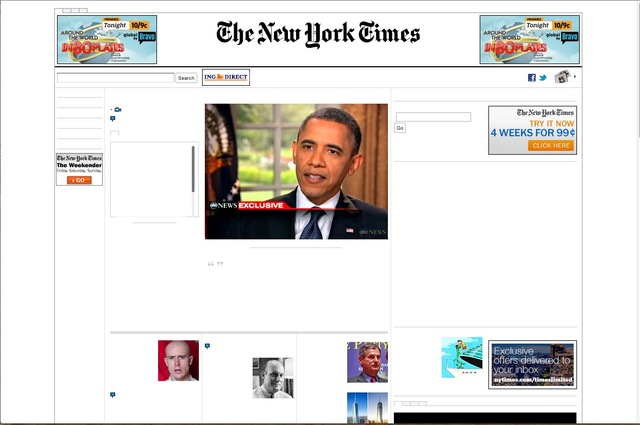
Task: Open the black-and-white portrait thumbnail
Action: 273,378
